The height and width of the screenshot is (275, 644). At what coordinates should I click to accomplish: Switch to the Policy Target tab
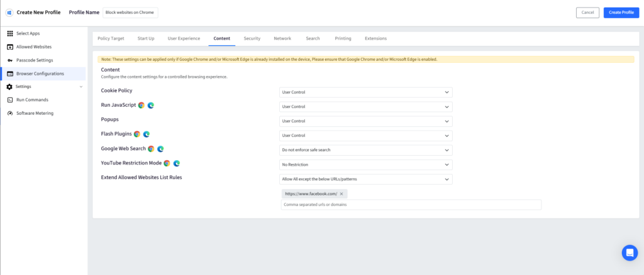coord(111,38)
